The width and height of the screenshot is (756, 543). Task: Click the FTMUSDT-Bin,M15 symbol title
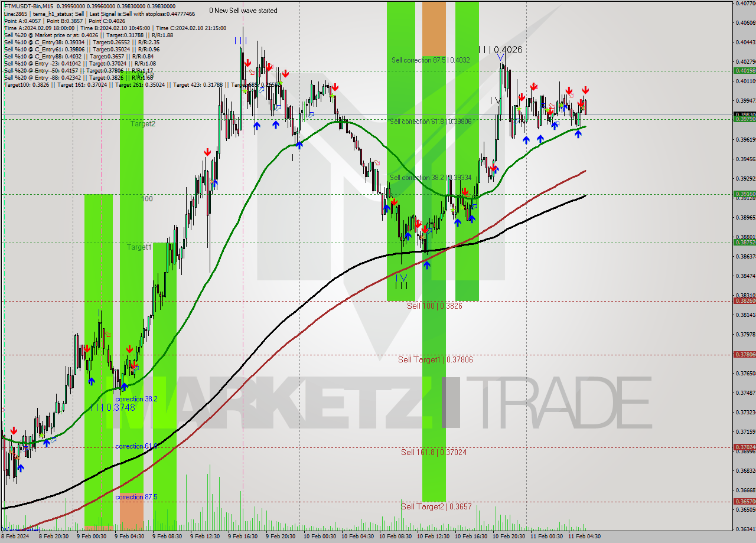pyautogui.click(x=28, y=5)
